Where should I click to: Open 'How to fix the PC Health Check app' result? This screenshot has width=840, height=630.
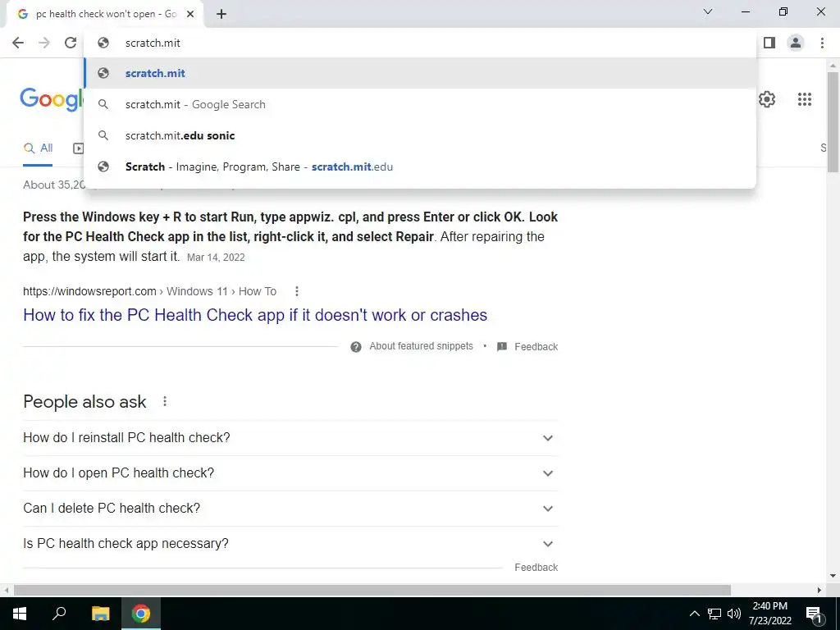pos(255,315)
